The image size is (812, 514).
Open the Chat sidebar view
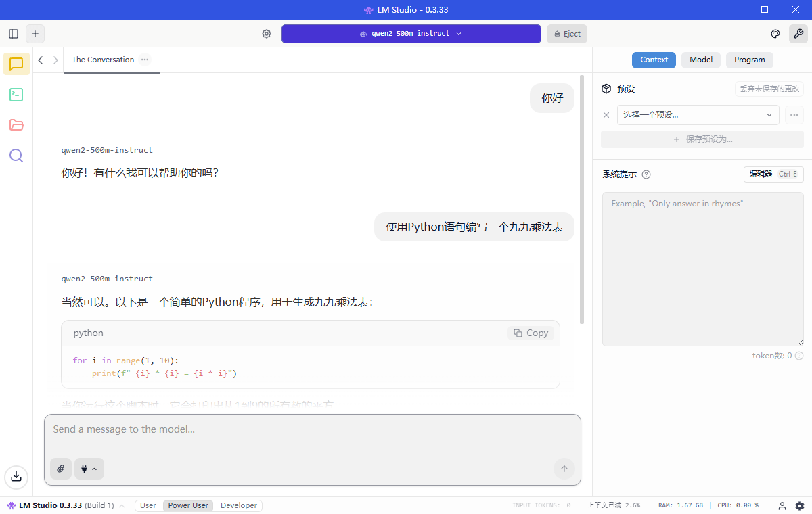point(16,64)
